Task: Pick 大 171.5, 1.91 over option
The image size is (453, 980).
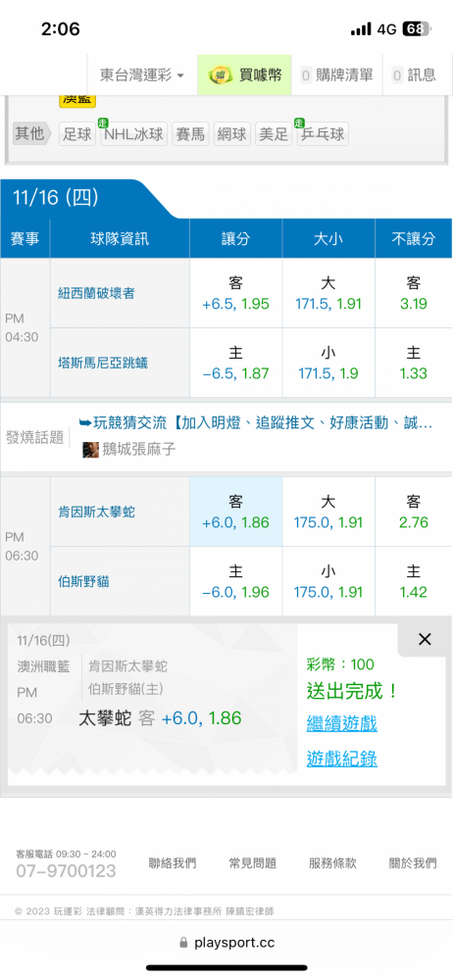Action: [x=328, y=294]
